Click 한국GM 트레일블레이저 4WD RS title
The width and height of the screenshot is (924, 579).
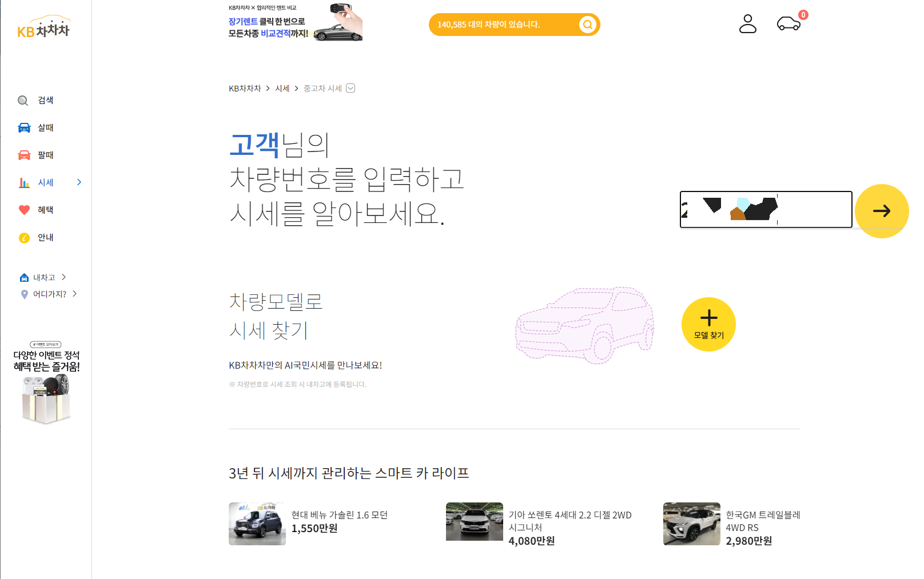[763, 521]
